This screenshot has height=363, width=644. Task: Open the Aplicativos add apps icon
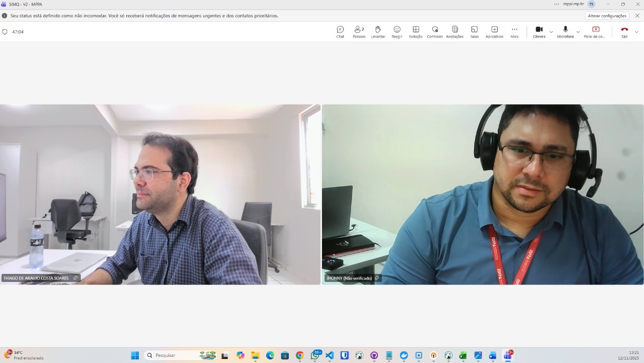click(494, 32)
